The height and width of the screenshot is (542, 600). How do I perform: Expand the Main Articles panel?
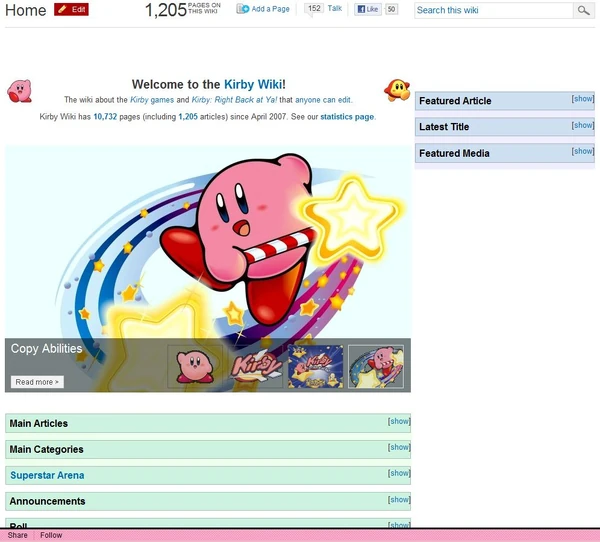[399, 421]
